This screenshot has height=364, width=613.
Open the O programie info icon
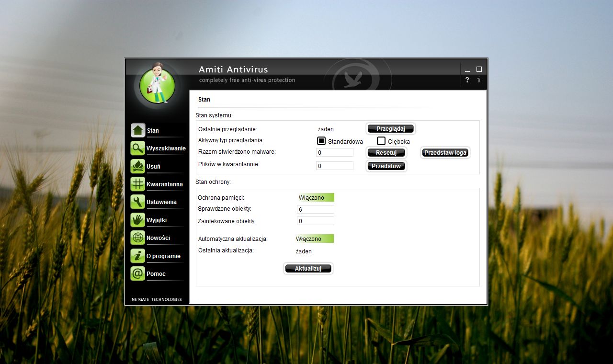(x=138, y=256)
